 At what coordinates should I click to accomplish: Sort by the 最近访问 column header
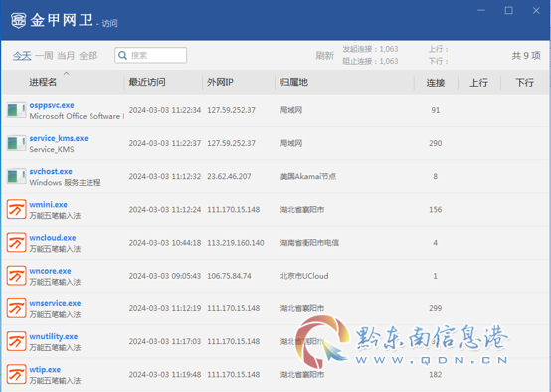coord(147,82)
